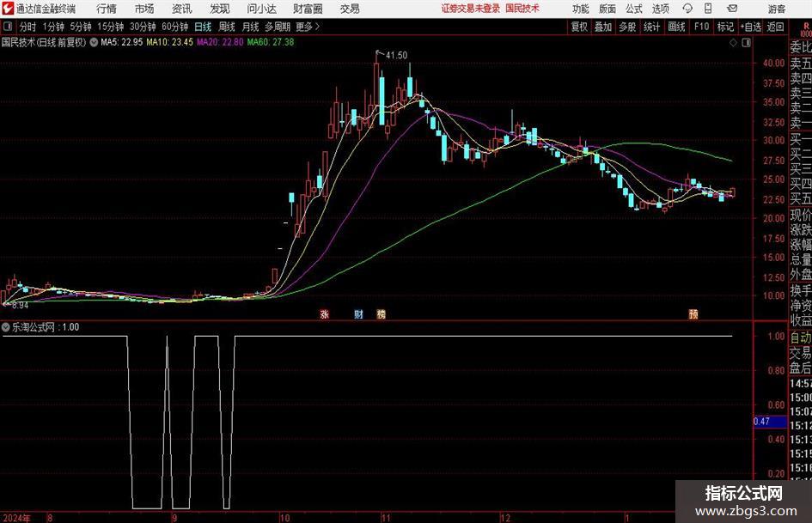812x523 pixels.
Task: Click the MA60: 27.38 indicator label
Action: [x=271, y=42]
